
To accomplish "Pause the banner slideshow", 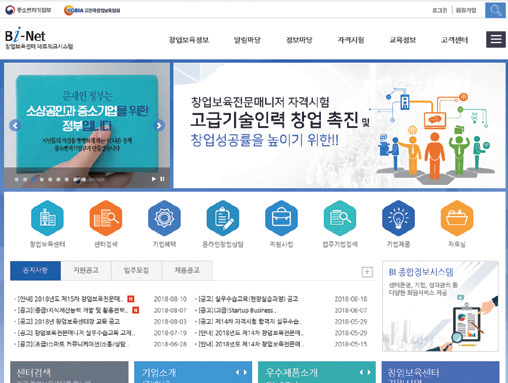I will pyautogui.click(x=162, y=179).
